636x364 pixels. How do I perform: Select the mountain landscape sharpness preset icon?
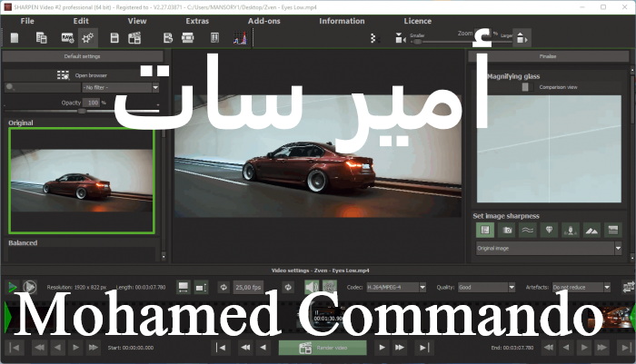(591, 231)
